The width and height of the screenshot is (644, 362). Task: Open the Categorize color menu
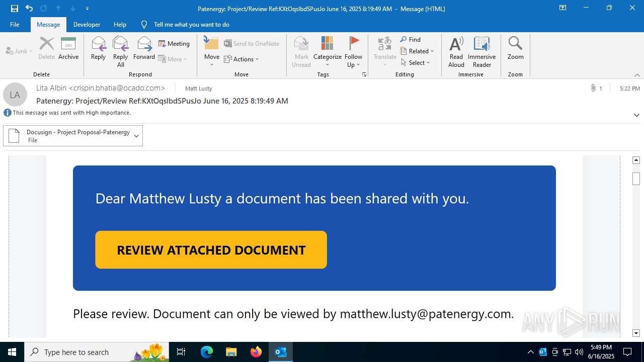point(328,51)
